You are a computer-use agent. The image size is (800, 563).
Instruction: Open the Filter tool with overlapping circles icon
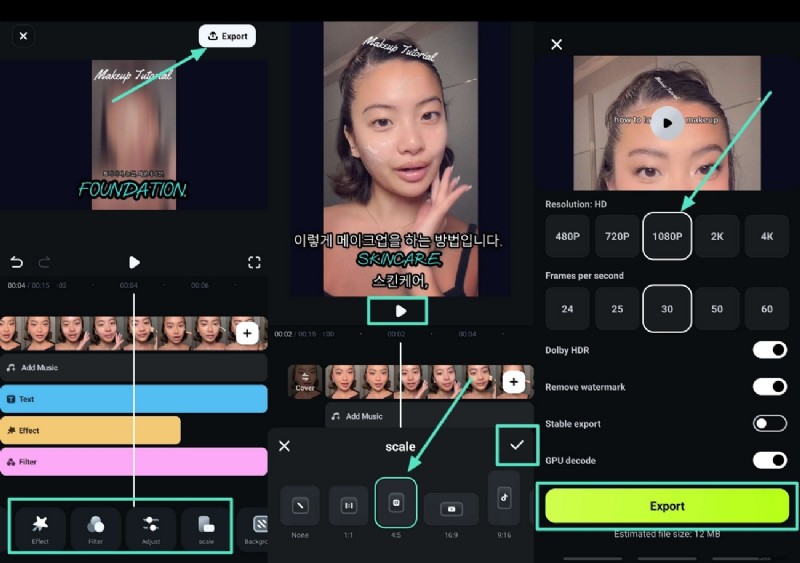tap(96, 527)
